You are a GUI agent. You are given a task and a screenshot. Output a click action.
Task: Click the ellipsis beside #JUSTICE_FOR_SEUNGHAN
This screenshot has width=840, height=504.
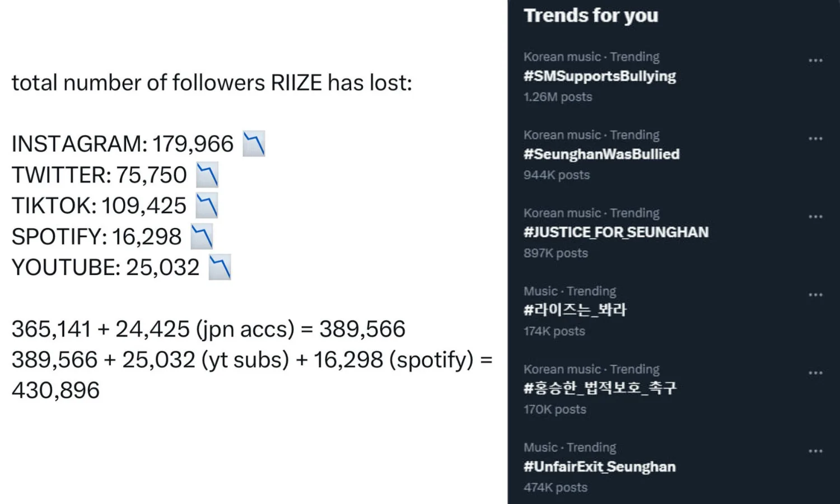coord(815,217)
